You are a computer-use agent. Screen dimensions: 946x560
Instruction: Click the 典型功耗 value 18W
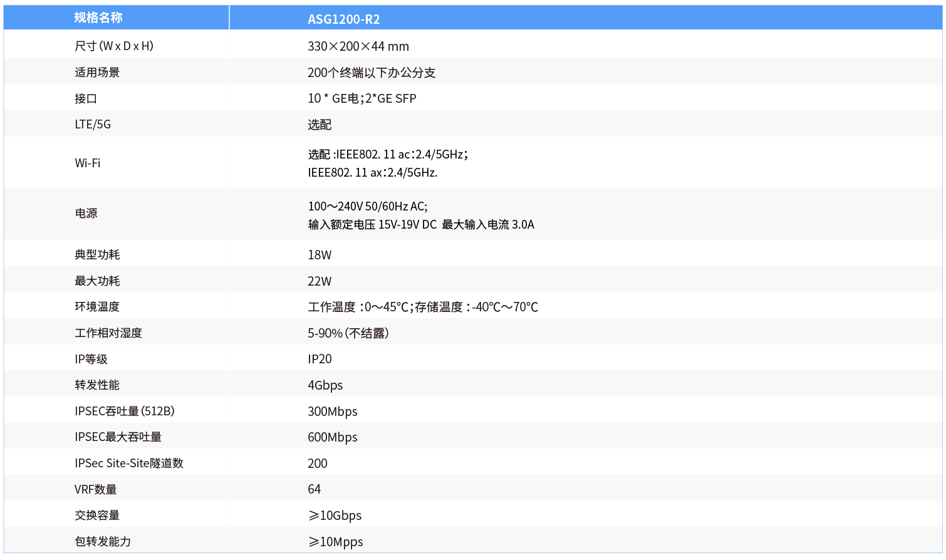[320, 254]
